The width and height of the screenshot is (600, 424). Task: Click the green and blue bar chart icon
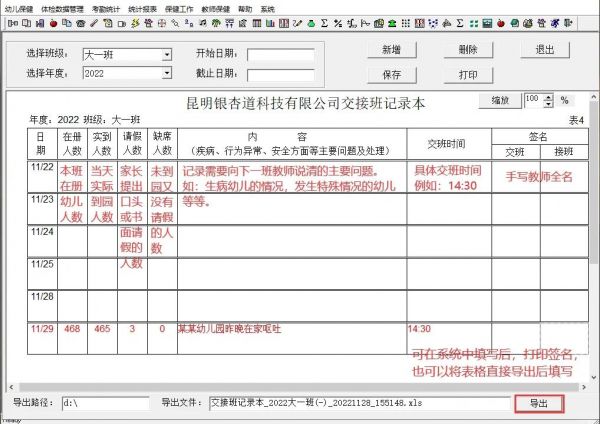coord(270,23)
